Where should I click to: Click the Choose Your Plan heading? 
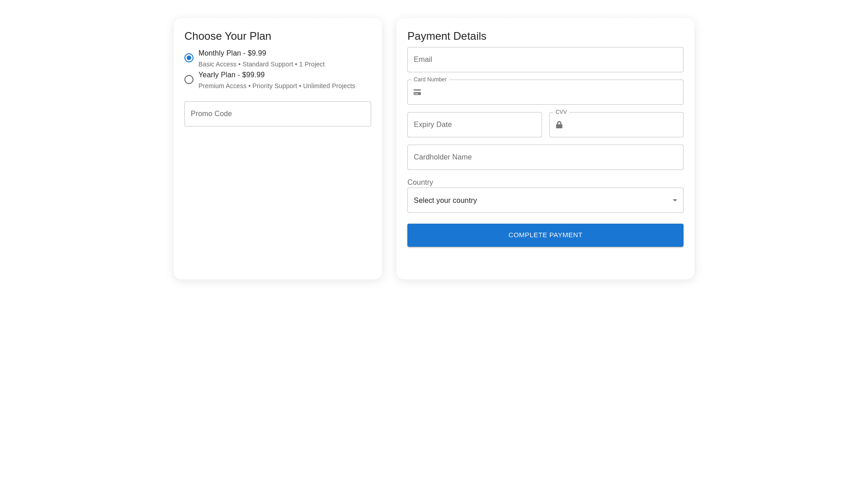227,36
